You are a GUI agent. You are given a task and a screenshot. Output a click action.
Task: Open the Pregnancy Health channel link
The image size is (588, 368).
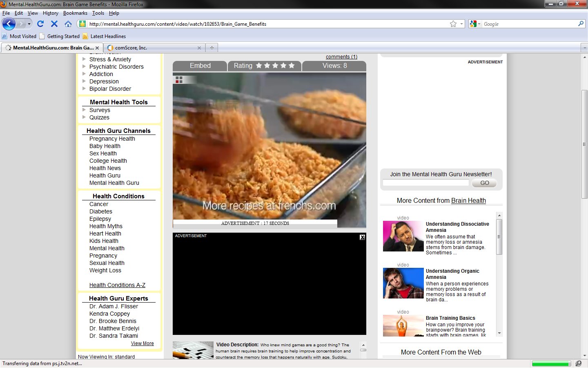(x=112, y=139)
